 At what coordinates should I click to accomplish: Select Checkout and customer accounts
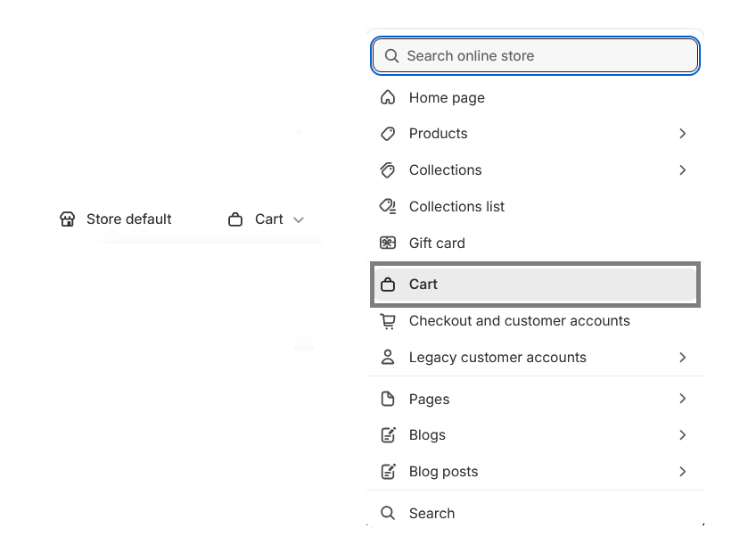pyautogui.click(x=519, y=321)
